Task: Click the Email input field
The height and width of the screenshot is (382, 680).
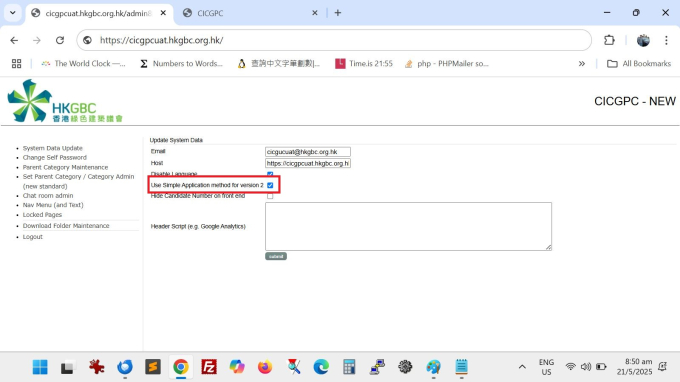Action: tap(308, 152)
